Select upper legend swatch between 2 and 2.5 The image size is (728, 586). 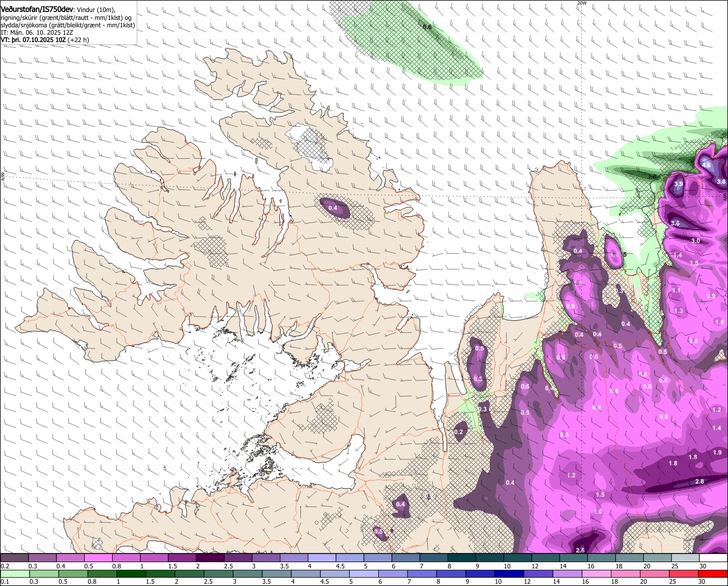click(210, 558)
